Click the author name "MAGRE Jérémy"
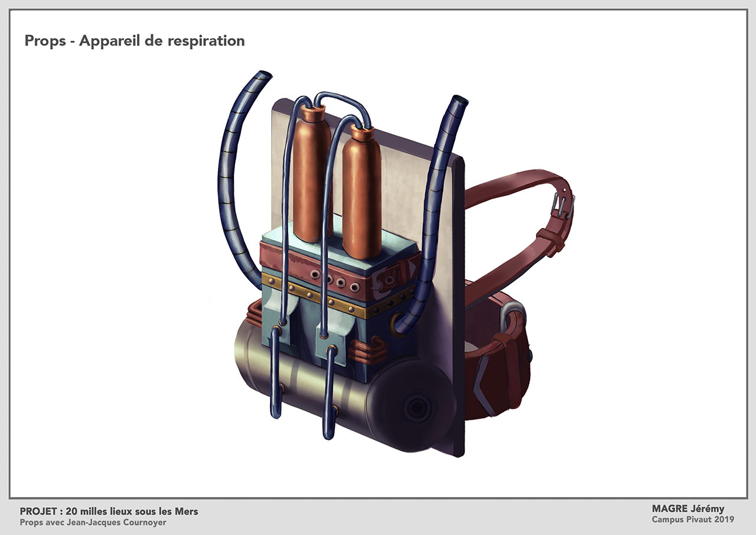The image size is (756, 535). click(x=688, y=509)
